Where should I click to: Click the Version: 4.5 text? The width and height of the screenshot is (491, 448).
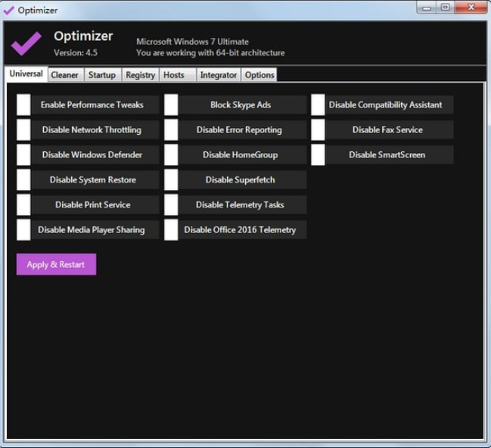pos(76,53)
